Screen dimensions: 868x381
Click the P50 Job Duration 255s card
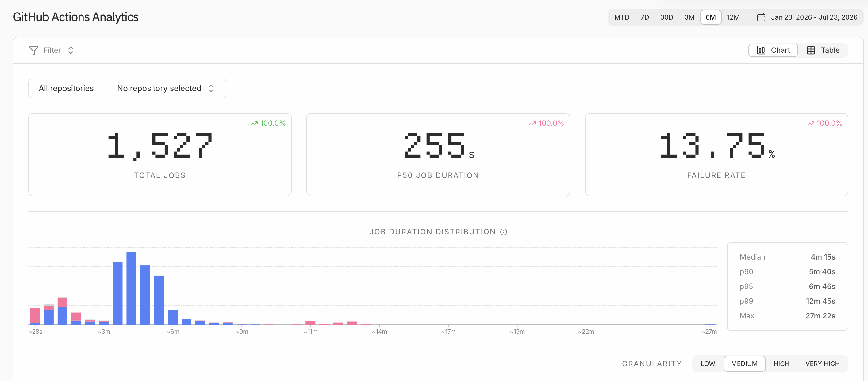[438, 155]
